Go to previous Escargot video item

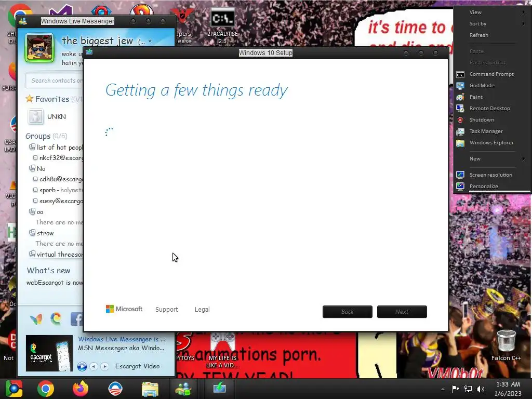tap(94, 366)
